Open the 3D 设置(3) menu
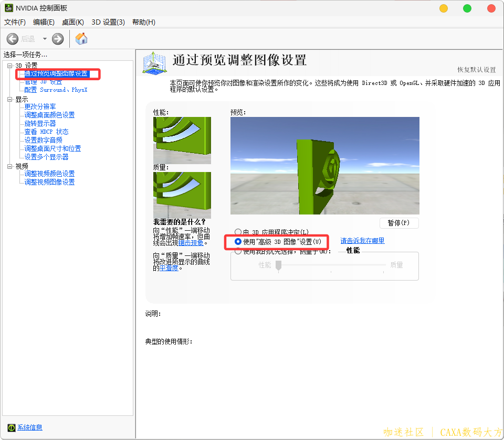This screenshot has width=504, height=440. click(x=108, y=22)
